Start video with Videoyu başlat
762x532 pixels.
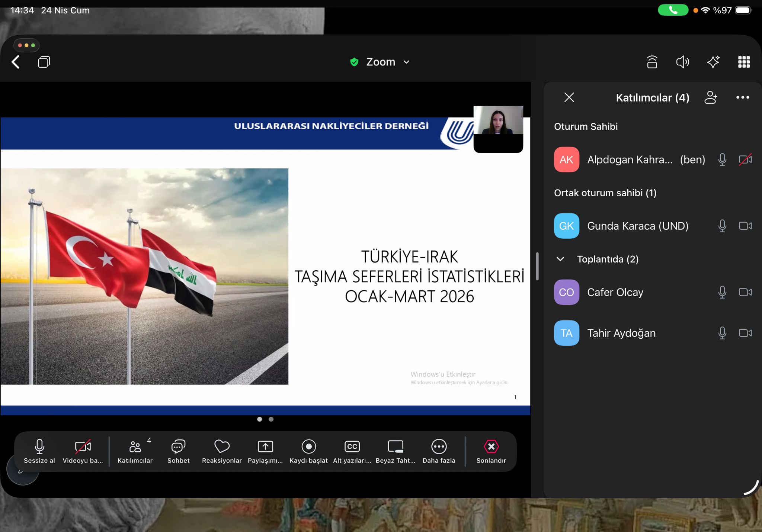tap(83, 451)
